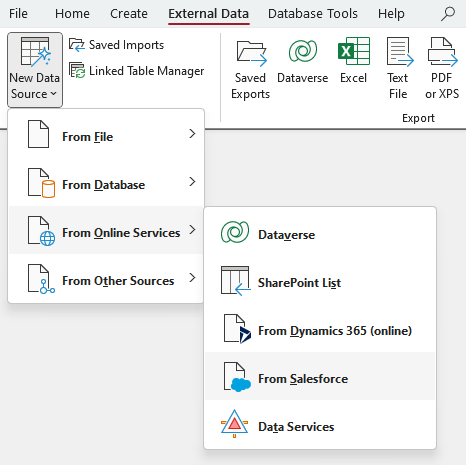
Task: Choose From Online Services menu entry
Action: [x=106, y=230]
